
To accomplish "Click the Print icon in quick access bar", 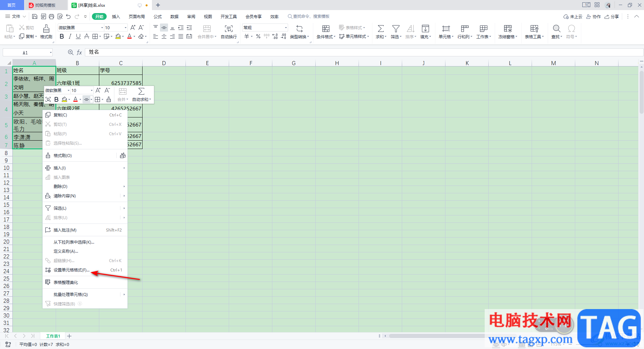I will [x=51, y=16].
